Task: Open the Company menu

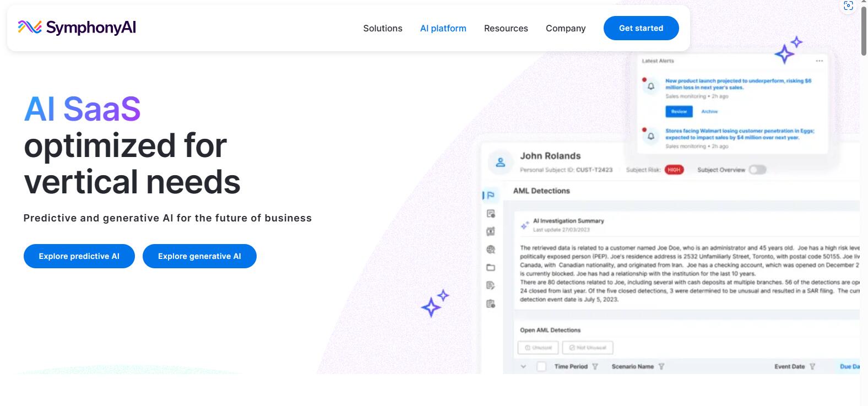Action: [566, 28]
